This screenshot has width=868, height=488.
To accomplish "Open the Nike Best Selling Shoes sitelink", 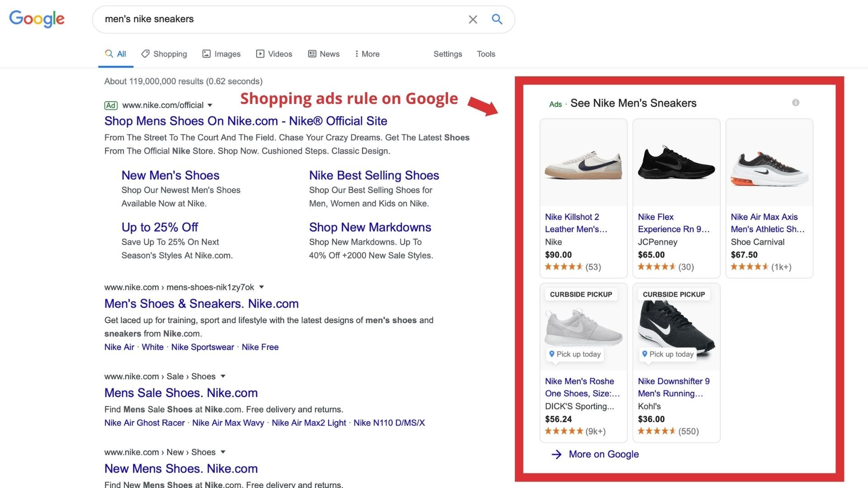I will (x=374, y=175).
